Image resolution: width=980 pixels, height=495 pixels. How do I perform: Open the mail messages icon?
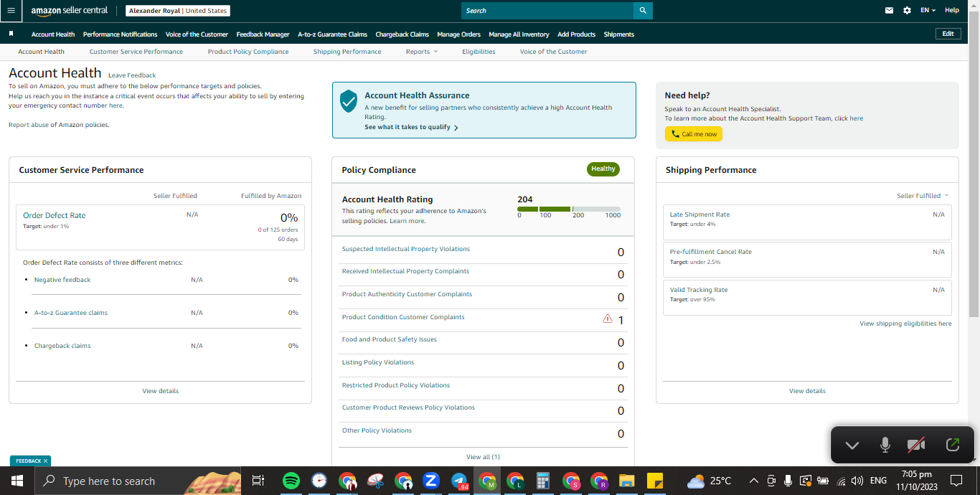point(890,11)
